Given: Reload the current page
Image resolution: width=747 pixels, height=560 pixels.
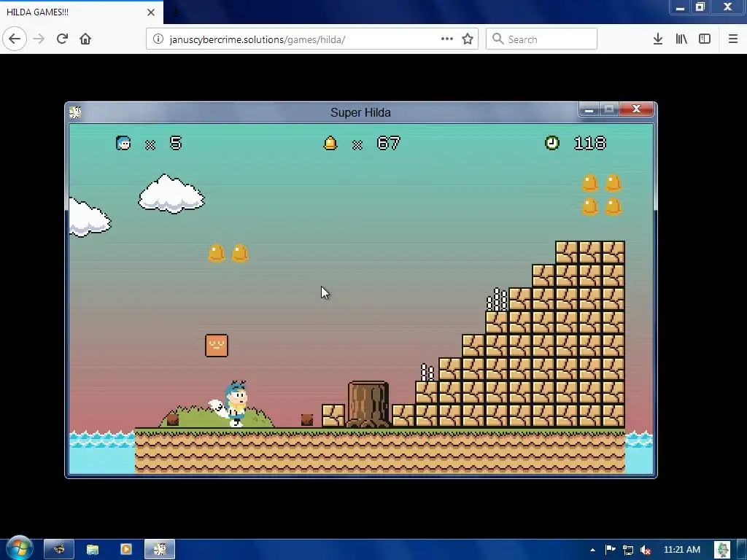Looking at the screenshot, I should tap(62, 39).
